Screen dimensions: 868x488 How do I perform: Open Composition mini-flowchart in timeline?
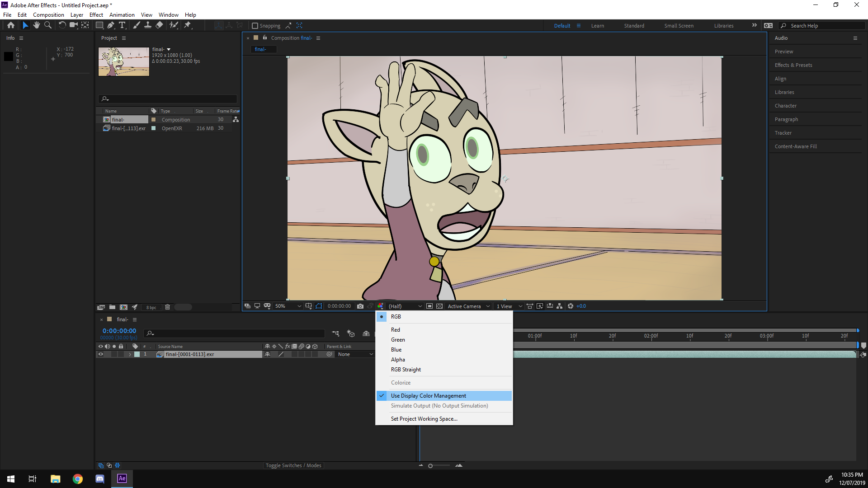[335, 333]
